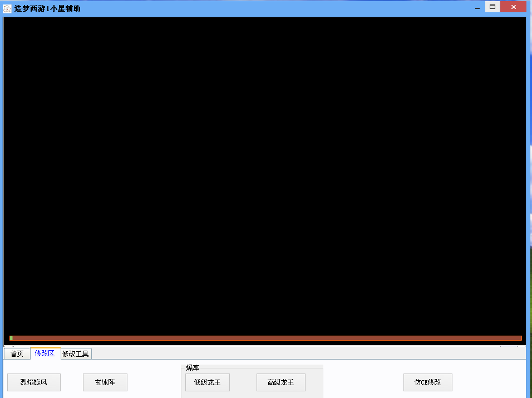
Task: Activate the 低级龙王 drop rate button
Action: point(208,382)
